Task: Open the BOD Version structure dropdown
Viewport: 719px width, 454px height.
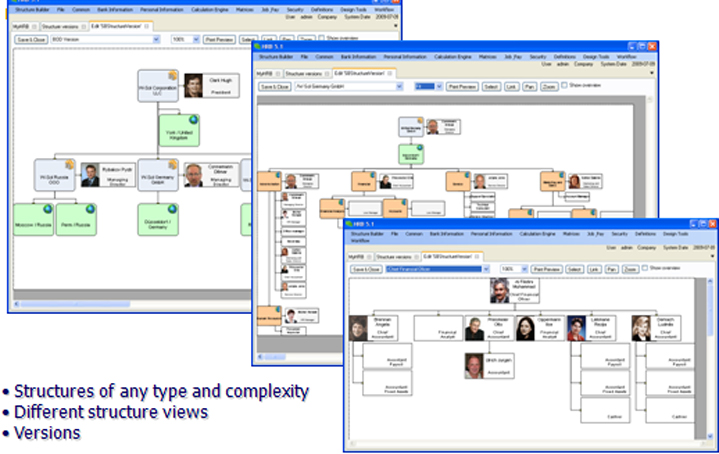Action: pos(156,40)
